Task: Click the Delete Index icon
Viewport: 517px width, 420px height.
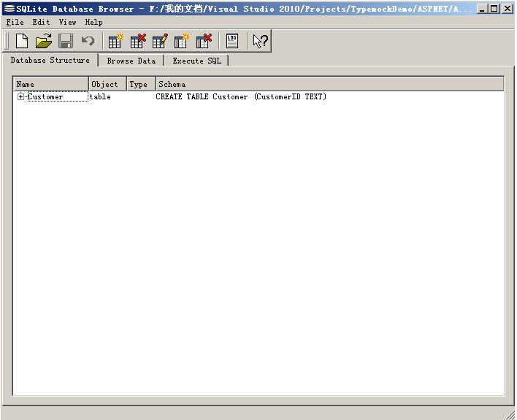Action: tap(204, 41)
